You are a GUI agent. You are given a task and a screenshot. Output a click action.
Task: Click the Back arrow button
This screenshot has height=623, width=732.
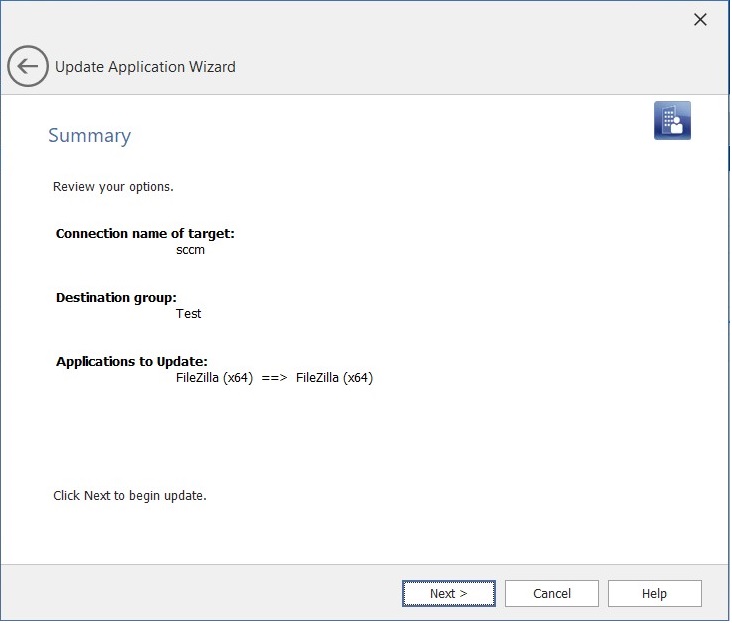coord(27,67)
